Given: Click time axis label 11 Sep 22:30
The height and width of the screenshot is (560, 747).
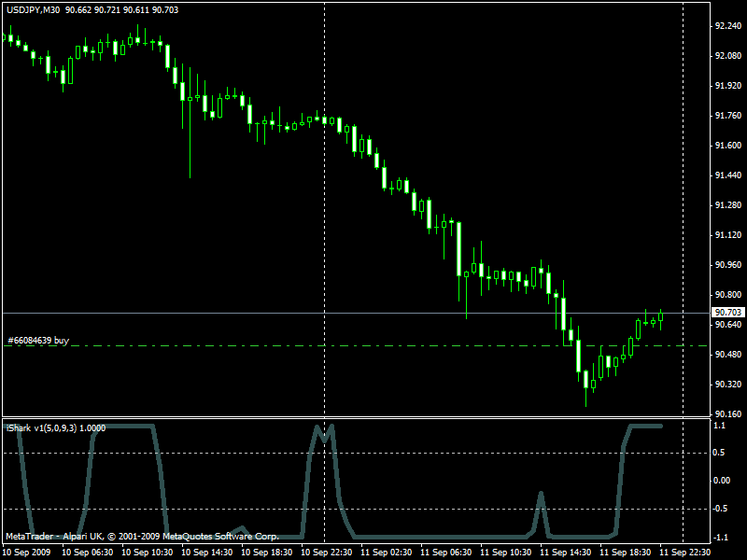Looking at the screenshot, I should [685, 553].
